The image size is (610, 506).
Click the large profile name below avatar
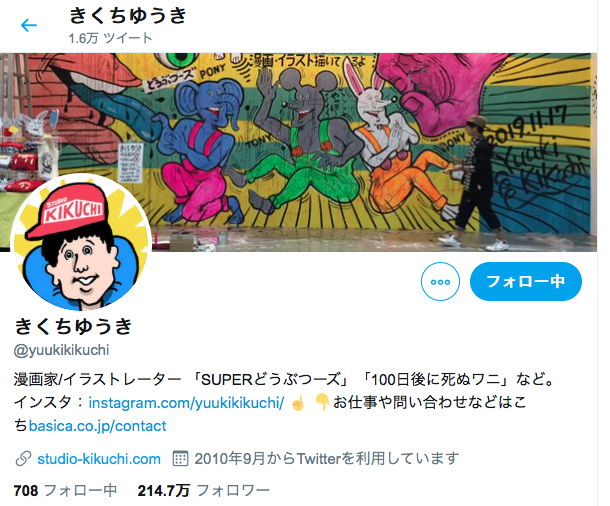click(73, 326)
